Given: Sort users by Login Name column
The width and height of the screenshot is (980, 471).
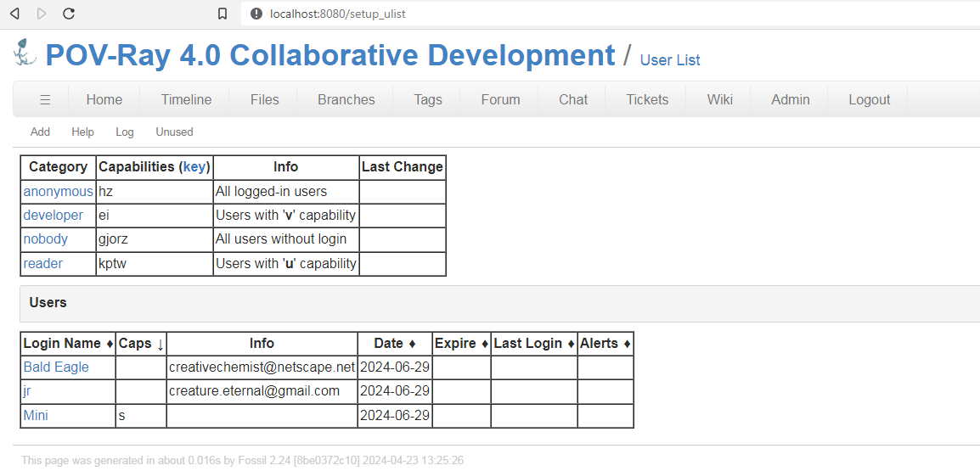Looking at the screenshot, I should (x=68, y=344).
